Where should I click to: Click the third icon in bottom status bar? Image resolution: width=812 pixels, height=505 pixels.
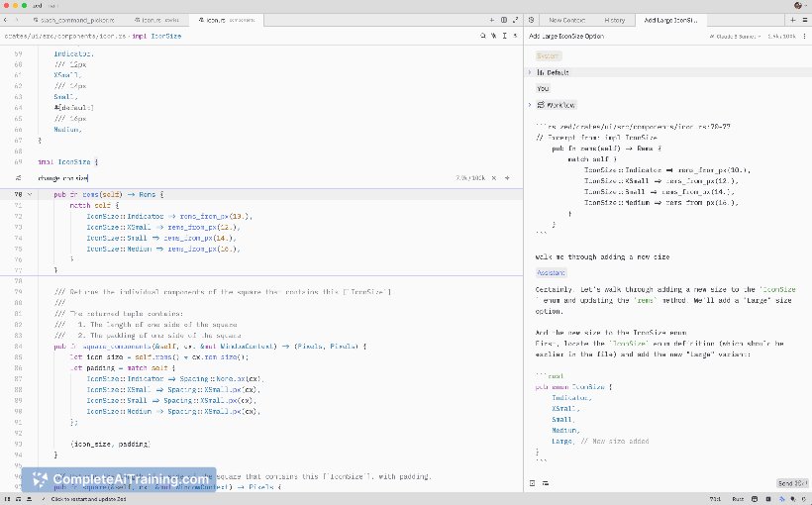pyautogui.click(x=29, y=499)
